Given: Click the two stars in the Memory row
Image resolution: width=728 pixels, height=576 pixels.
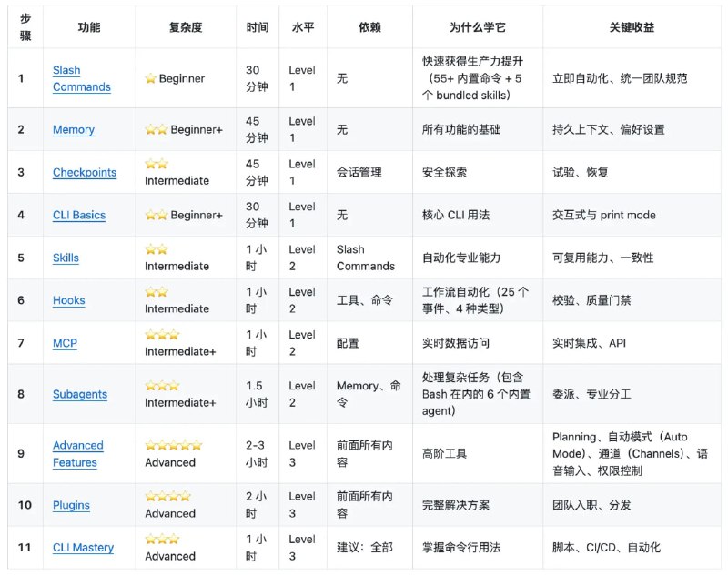Looking at the screenshot, I should coord(156,129).
